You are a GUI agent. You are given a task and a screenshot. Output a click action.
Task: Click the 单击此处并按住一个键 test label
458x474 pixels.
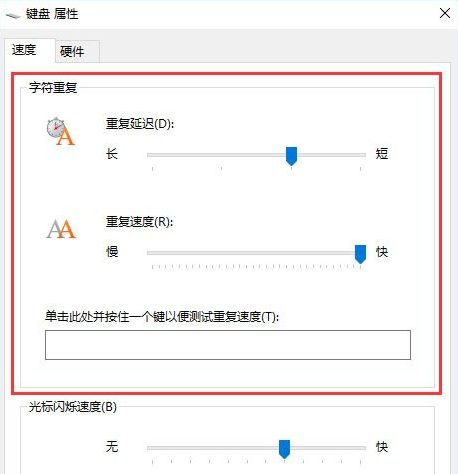point(162,316)
